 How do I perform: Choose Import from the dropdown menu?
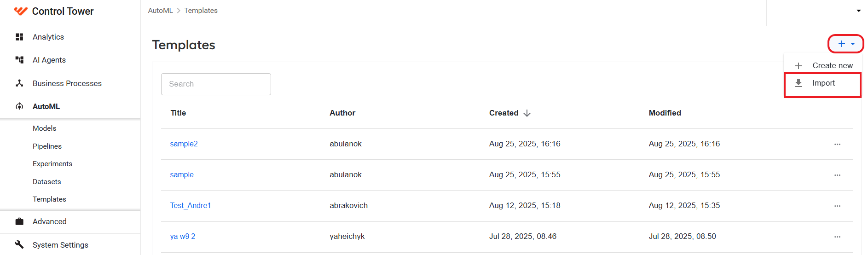[822, 83]
